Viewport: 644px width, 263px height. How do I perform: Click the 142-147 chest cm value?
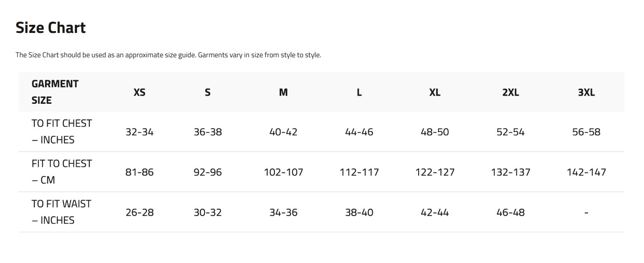(x=586, y=172)
